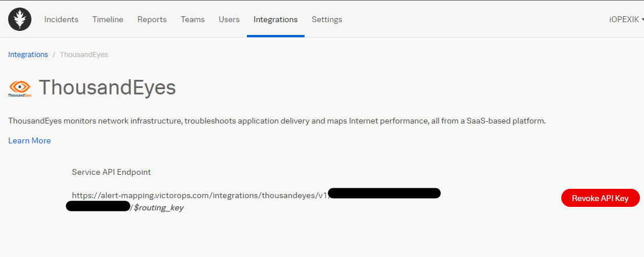The height and width of the screenshot is (257, 644).
Task: Go to the Timeline tab
Action: 108,19
